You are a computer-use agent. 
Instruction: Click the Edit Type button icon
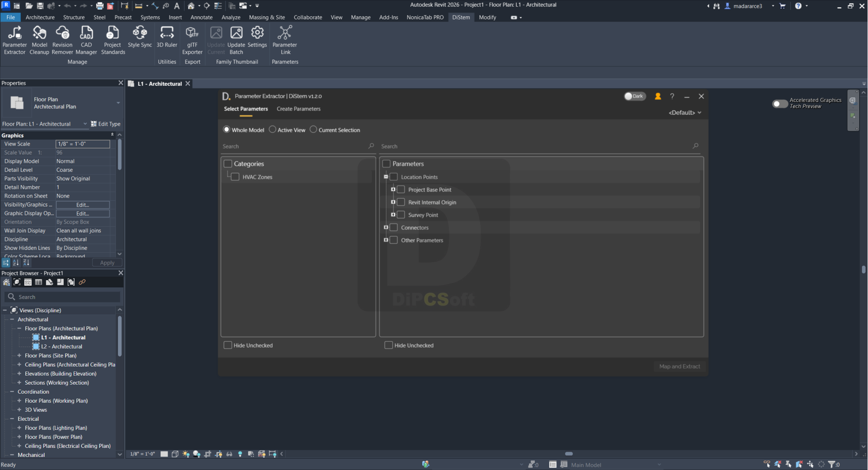(94, 124)
